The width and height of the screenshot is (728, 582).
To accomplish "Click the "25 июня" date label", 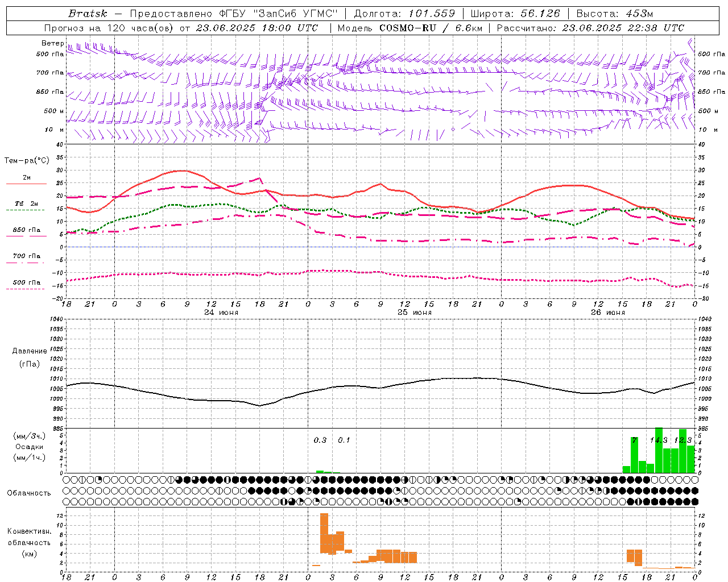I will coord(415,312).
